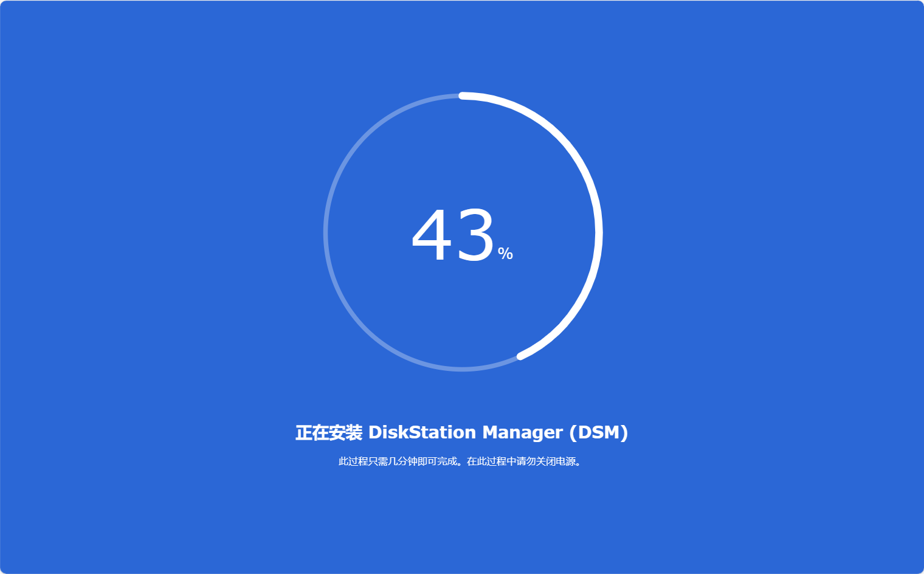Click the small percent sign
The height and width of the screenshot is (574, 924).
(505, 254)
